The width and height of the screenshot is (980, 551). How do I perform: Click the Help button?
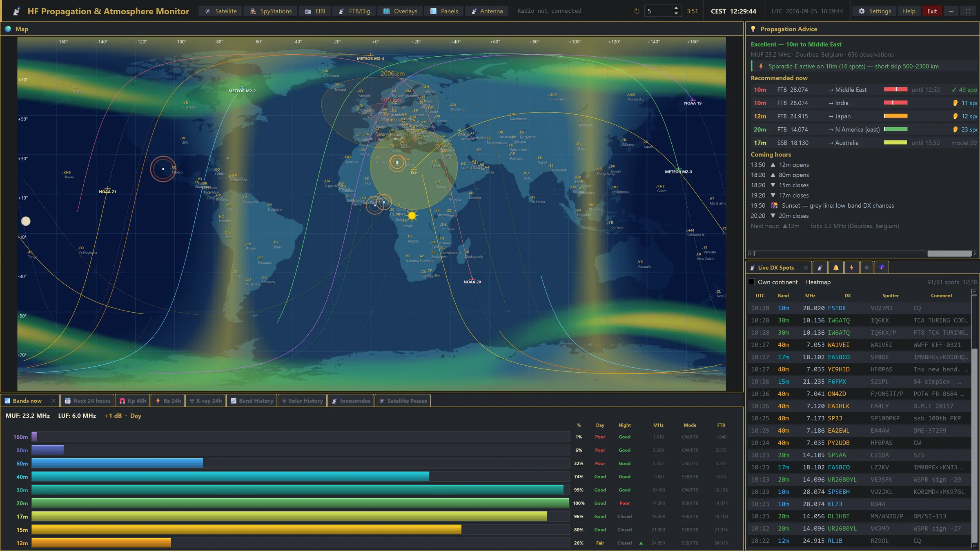click(x=909, y=11)
